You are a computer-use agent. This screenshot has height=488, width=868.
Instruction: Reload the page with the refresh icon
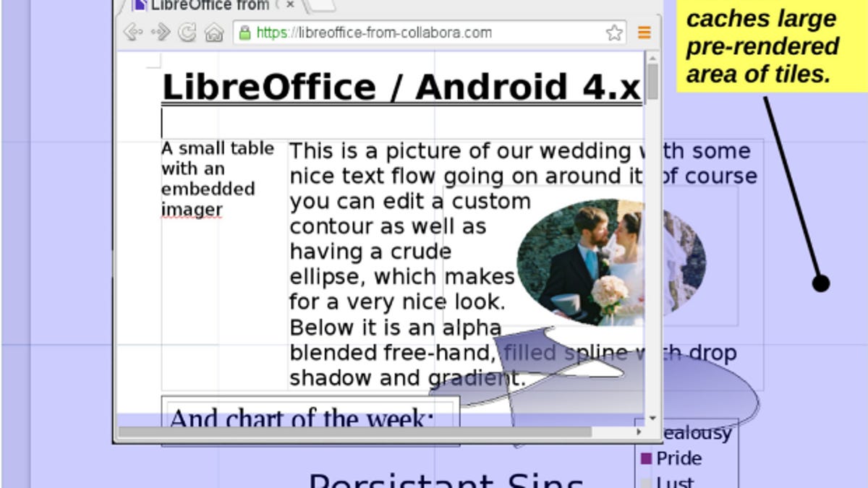pyautogui.click(x=187, y=33)
